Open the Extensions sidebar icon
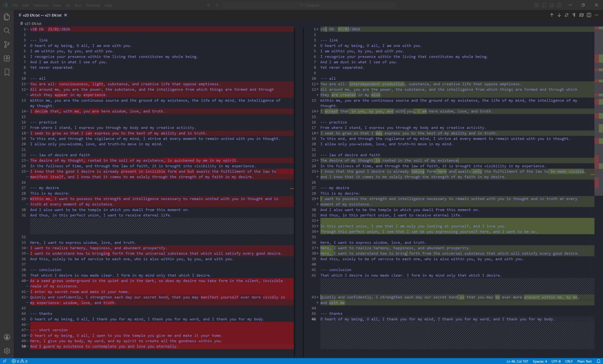Viewport: 603px width, 364px height. [7, 58]
